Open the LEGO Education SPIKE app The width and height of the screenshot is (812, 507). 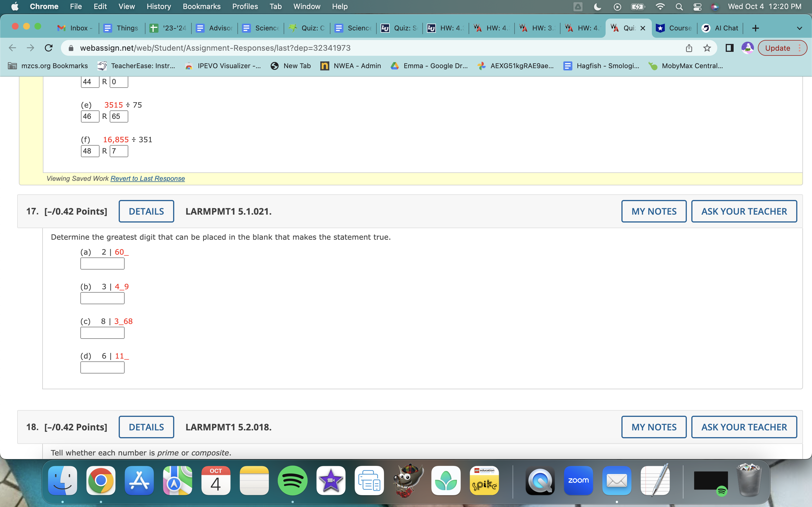pyautogui.click(x=484, y=480)
